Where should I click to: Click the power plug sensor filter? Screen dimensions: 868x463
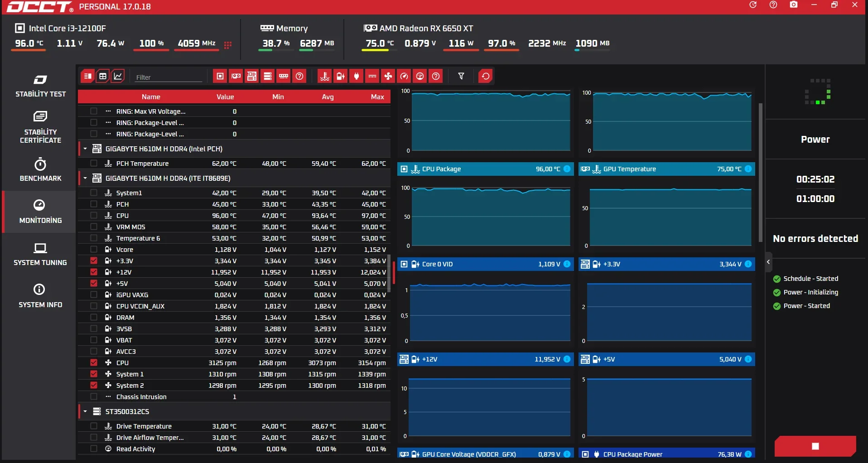pyautogui.click(x=357, y=76)
